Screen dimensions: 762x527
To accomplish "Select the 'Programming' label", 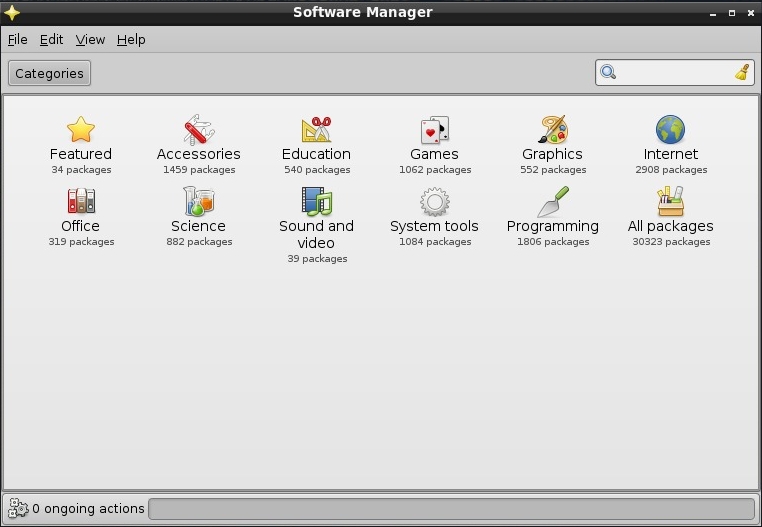I will pos(553,227).
